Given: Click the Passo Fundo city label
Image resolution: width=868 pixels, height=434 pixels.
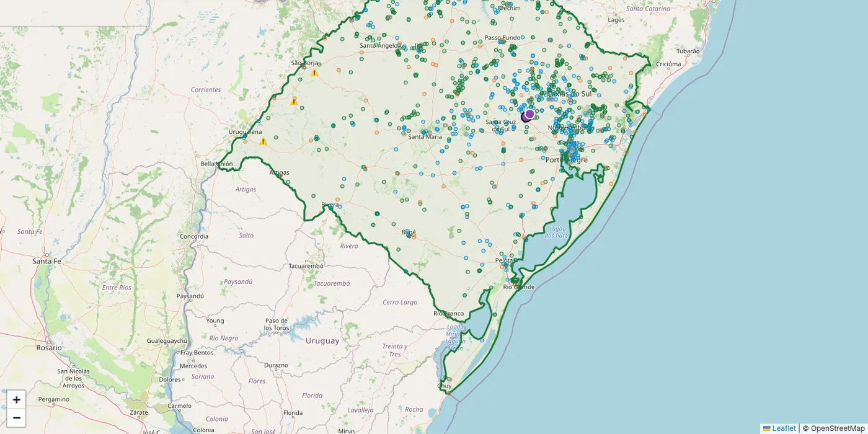Looking at the screenshot, I should (502, 38).
